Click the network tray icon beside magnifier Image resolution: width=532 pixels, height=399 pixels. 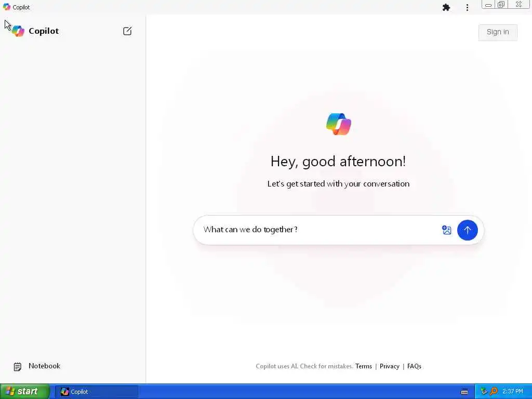[484, 392]
